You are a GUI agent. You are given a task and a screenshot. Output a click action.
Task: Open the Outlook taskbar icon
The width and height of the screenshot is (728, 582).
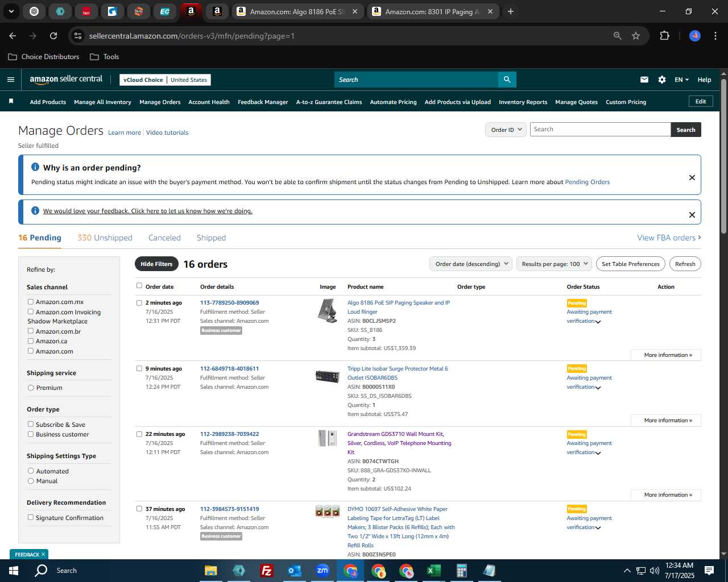pyautogui.click(x=294, y=571)
